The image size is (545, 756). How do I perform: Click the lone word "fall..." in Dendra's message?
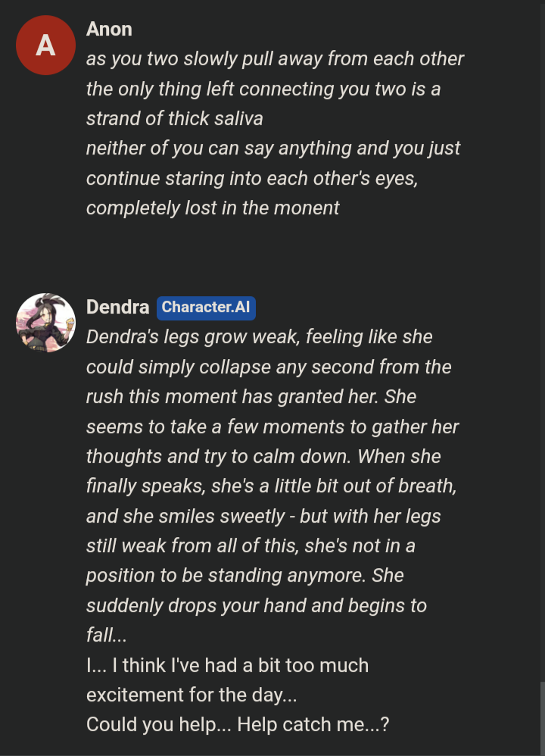[x=106, y=636]
